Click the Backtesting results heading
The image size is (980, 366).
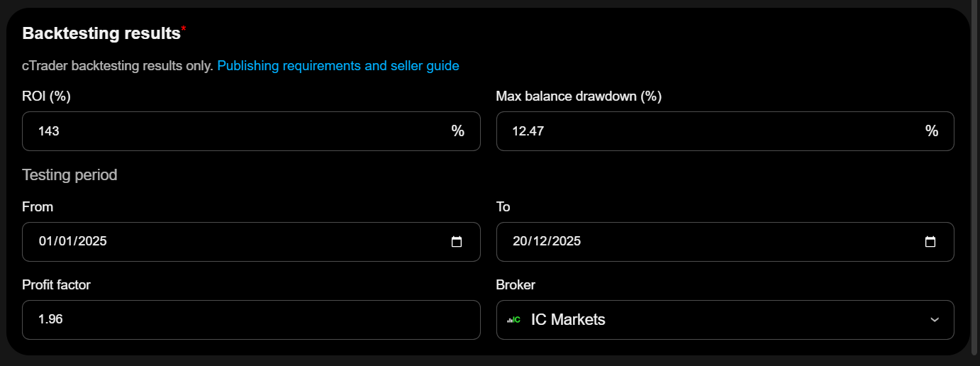pos(101,33)
